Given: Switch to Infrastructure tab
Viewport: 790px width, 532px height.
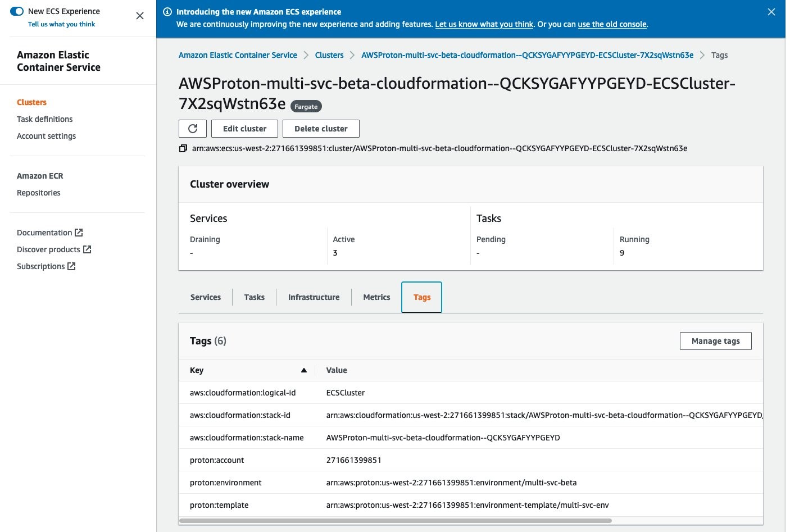Looking at the screenshot, I should [x=314, y=297].
